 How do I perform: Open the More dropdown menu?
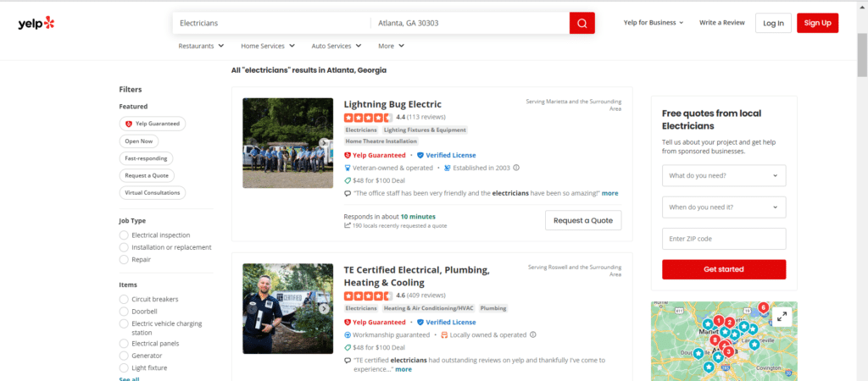pyautogui.click(x=392, y=46)
